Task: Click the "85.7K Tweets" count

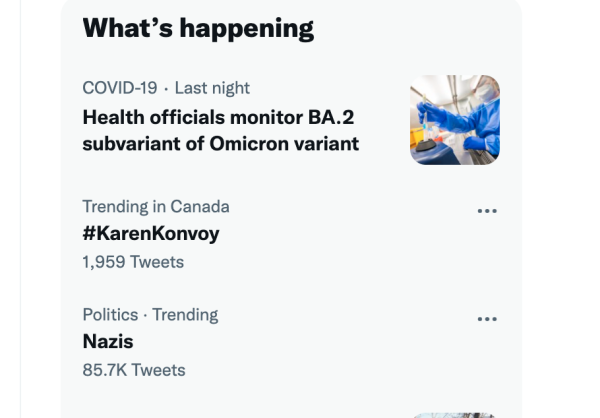Action: click(x=134, y=370)
